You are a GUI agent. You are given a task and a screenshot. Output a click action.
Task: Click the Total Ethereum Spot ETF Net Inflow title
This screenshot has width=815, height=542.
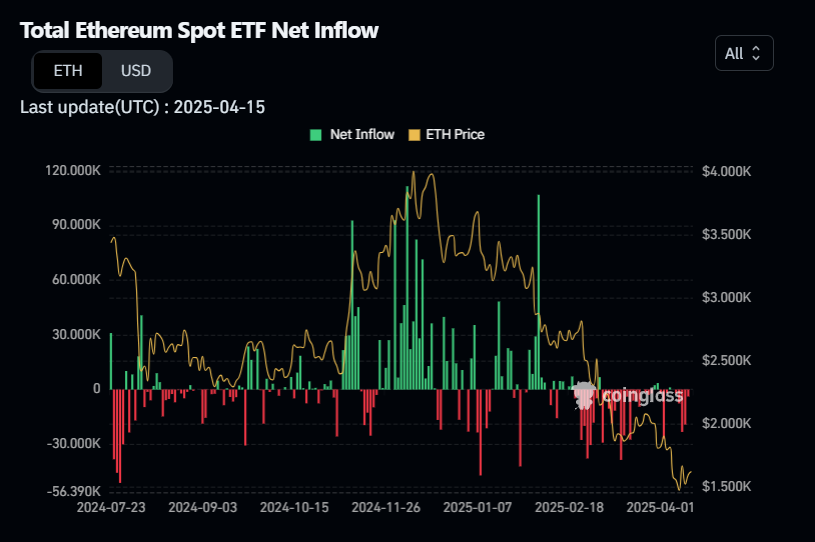(199, 30)
